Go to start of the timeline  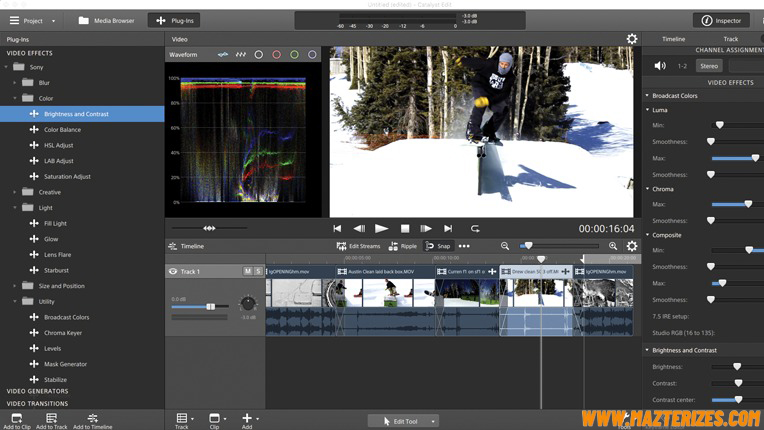337,228
